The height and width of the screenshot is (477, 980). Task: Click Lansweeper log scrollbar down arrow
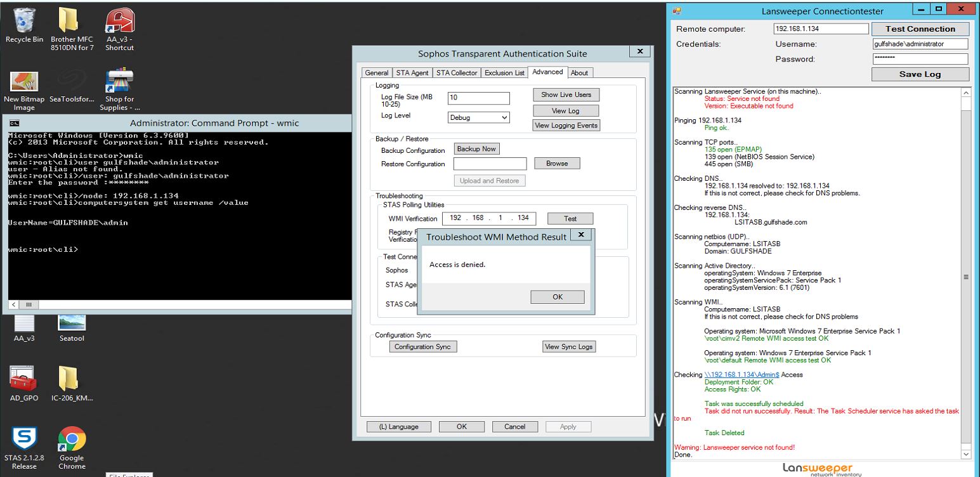tap(966, 454)
